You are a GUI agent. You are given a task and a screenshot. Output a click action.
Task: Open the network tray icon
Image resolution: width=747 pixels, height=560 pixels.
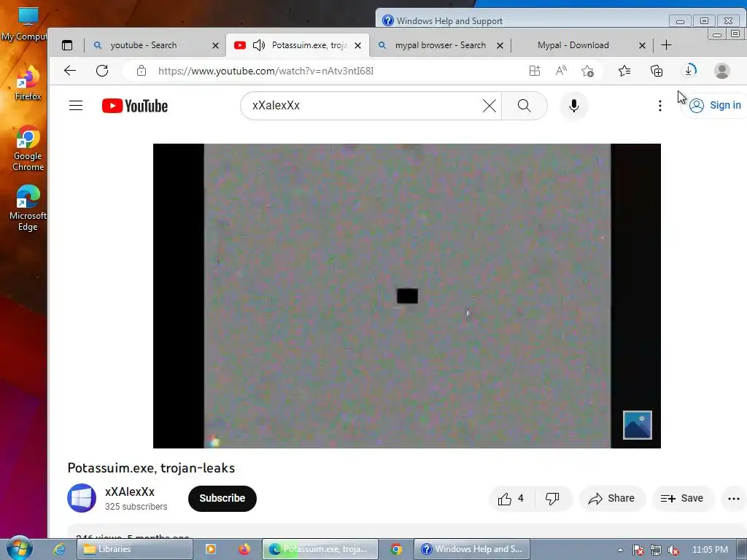(656, 550)
